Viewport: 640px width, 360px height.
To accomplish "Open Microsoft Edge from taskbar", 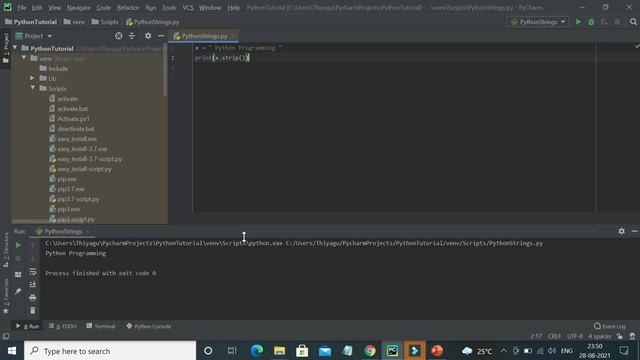I will pyautogui.click(x=257, y=351).
